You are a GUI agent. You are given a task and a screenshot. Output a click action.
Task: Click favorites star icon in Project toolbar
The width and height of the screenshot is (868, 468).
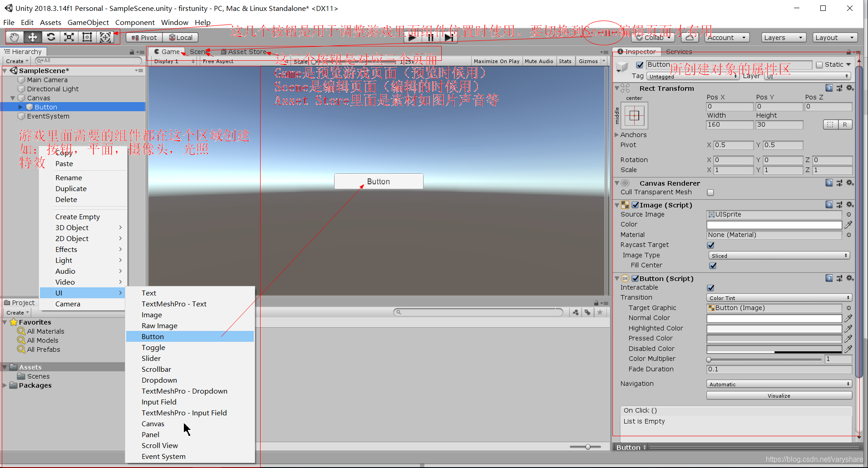coord(600,312)
